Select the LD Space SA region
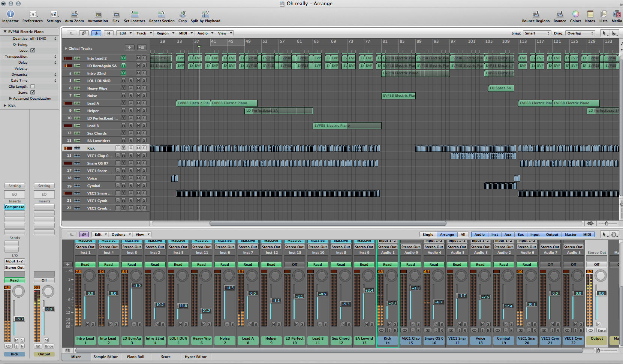The height and width of the screenshot is (364, 623). click(501, 88)
